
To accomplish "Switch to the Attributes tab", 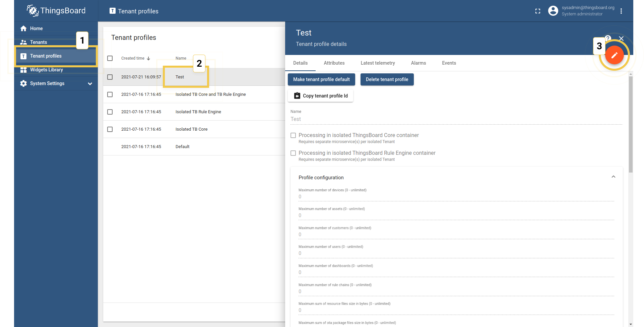I will coord(334,63).
